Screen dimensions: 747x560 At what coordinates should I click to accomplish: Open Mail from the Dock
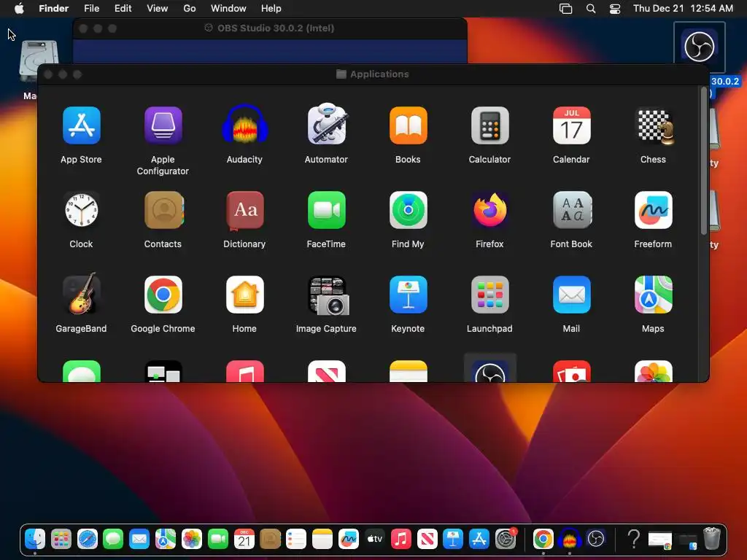pos(139,539)
